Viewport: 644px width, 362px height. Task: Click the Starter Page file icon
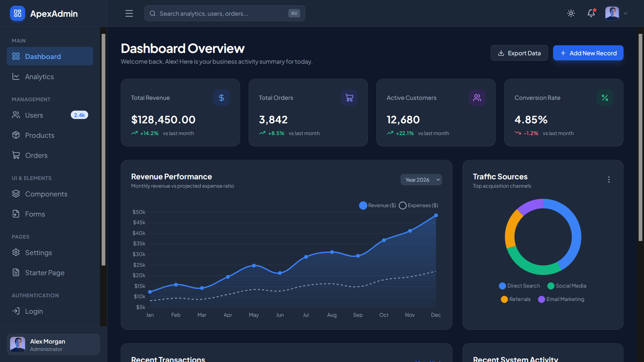(16, 272)
